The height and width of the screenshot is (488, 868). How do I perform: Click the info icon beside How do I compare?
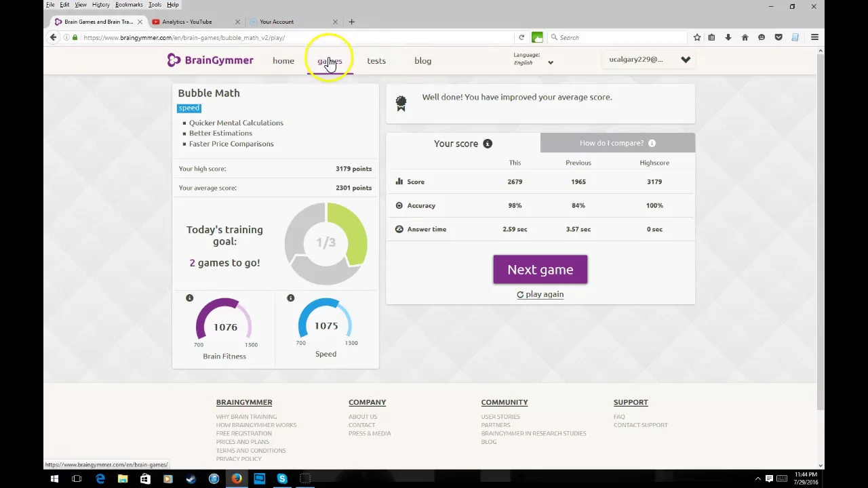pos(652,143)
